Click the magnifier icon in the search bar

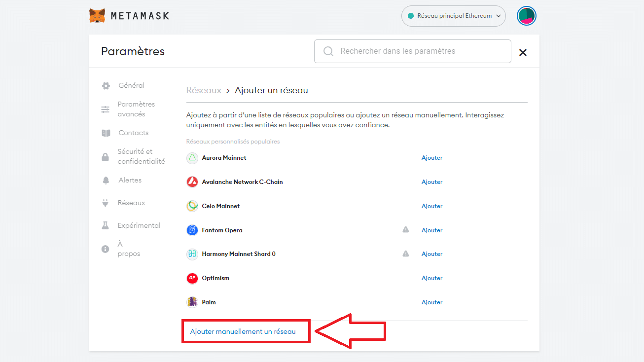pyautogui.click(x=328, y=51)
